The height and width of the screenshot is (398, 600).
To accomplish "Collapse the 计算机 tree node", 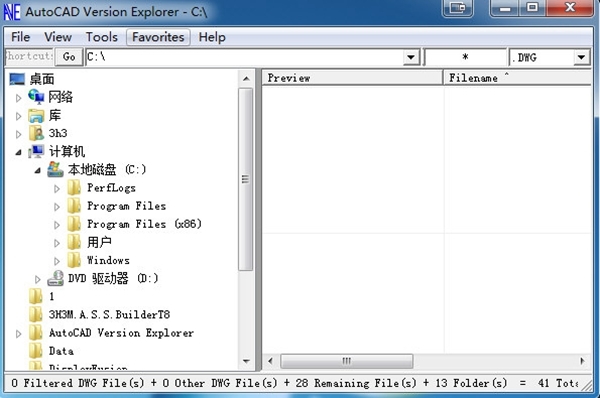I will pos(18,153).
